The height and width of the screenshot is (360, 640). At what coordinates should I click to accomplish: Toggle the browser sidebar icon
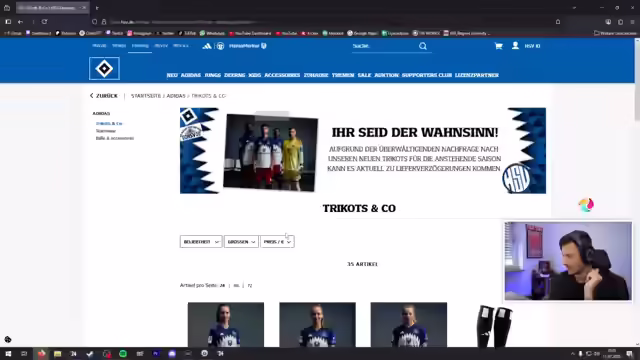coord(8,22)
